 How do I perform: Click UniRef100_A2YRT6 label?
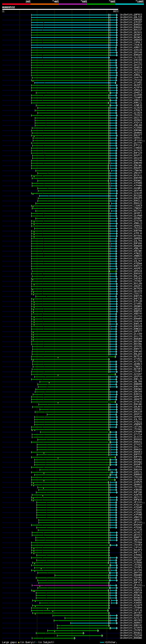(131, 87)
